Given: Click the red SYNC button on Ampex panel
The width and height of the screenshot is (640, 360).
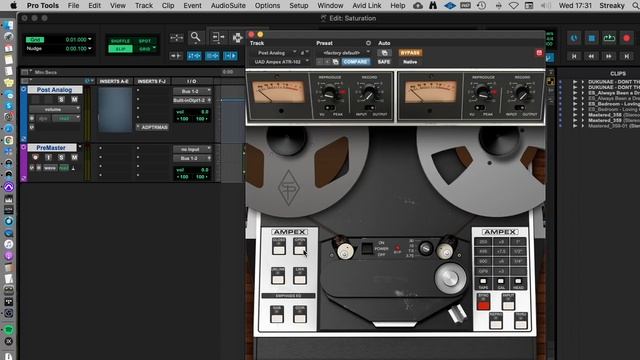Looking at the screenshot, I should (x=483, y=302).
